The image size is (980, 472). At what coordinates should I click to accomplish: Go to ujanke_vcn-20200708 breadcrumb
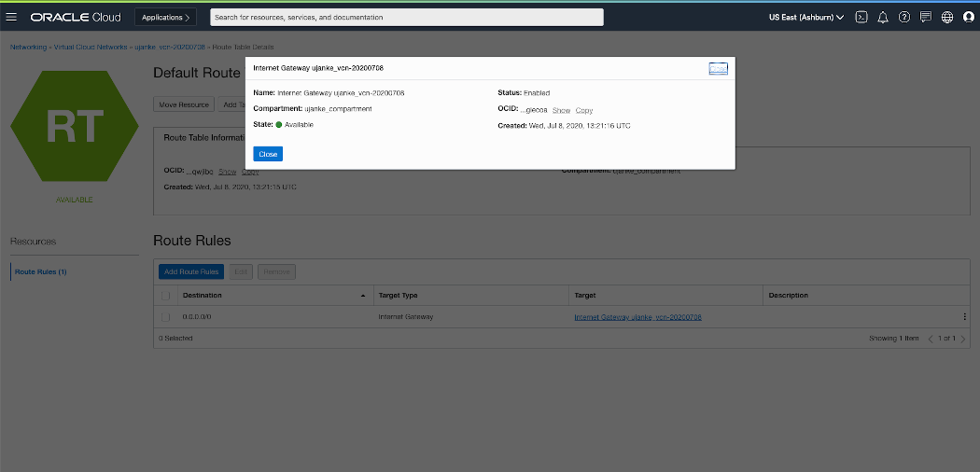tap(169, 47)
